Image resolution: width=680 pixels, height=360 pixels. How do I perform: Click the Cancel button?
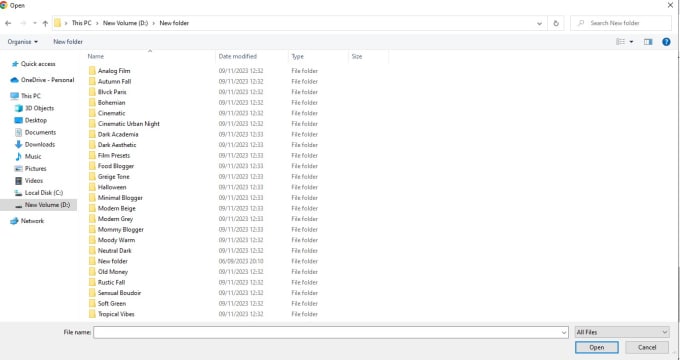tap(647, 347)
